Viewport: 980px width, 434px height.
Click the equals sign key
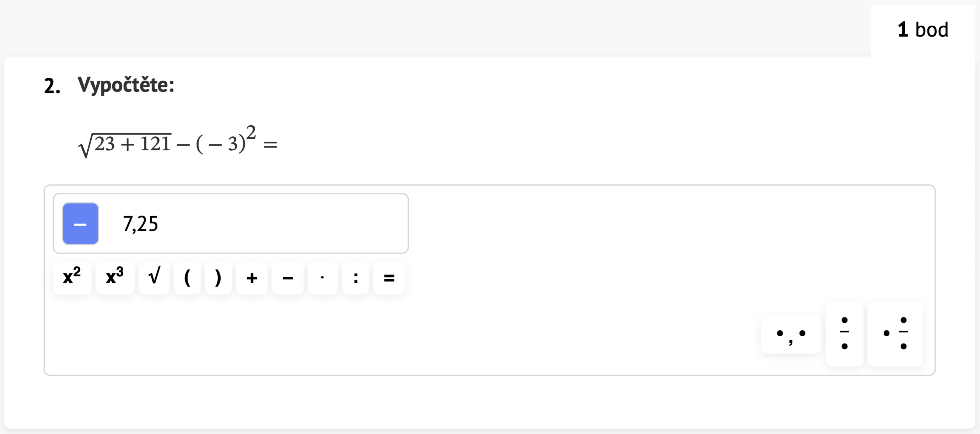coord(389,277)
